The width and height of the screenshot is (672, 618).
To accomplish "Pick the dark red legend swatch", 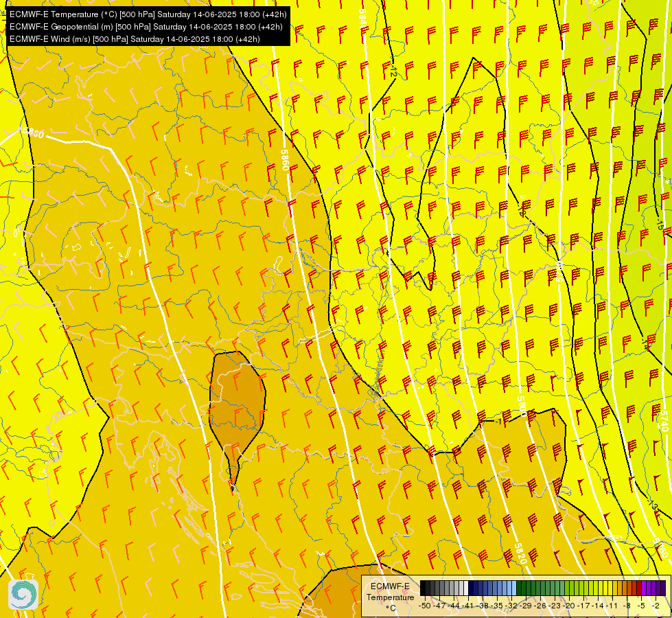I will coord(639,588).
